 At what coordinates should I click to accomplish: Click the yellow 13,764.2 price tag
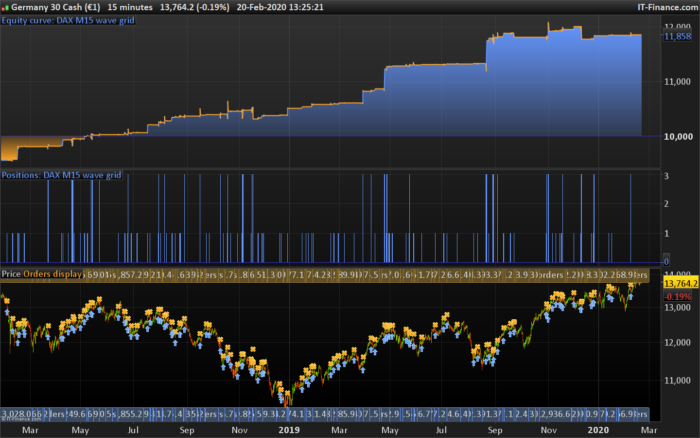point(680,284)
